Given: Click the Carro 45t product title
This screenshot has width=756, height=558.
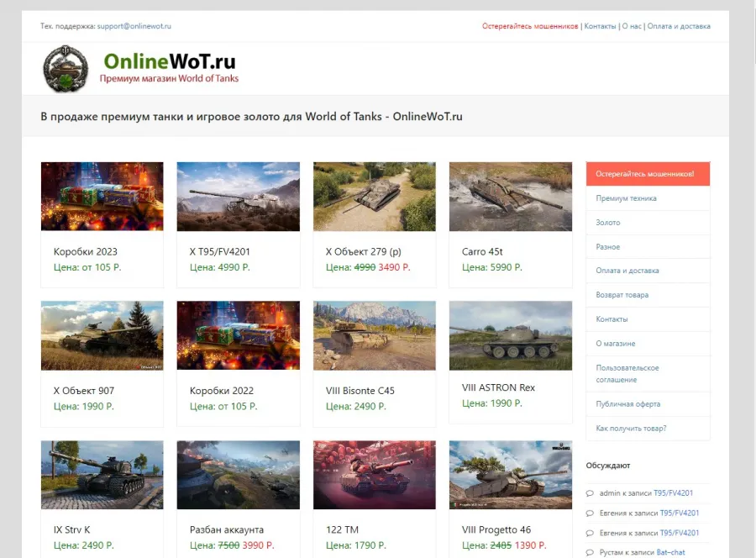Looking at the screenshot, I should click(x=482, y=252).
